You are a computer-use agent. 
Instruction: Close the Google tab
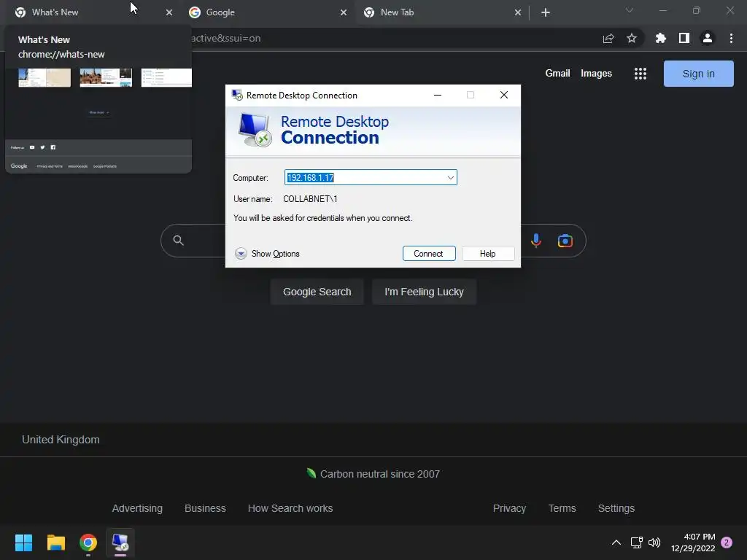tap(344, 13)
